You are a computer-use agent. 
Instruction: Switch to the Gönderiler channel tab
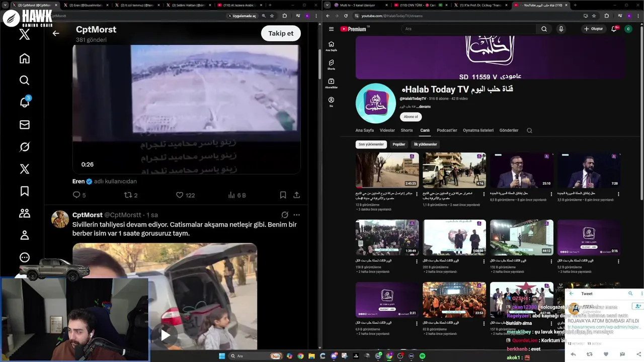(509, 130)
